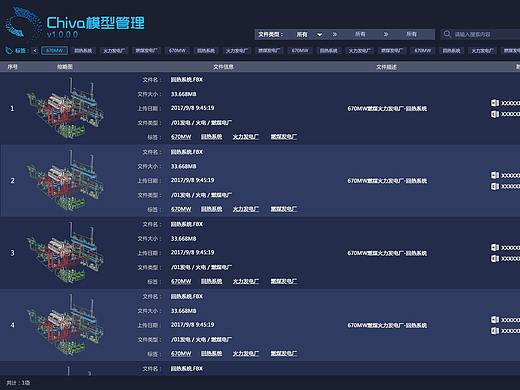This screenshot has height=390, width=520.
Task: Click the row number 3 cell
Action: [12, 253]
